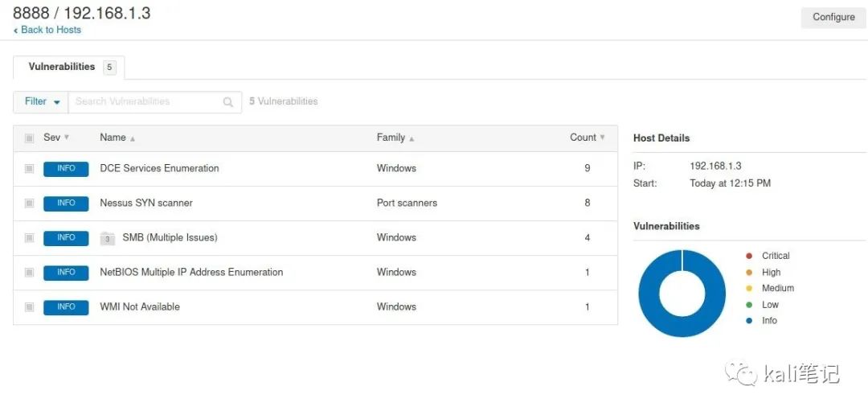Viewport: 868px width, 411px height.
Task: Check the WMI Not Available row checkbox
Action: coord(30,307)
